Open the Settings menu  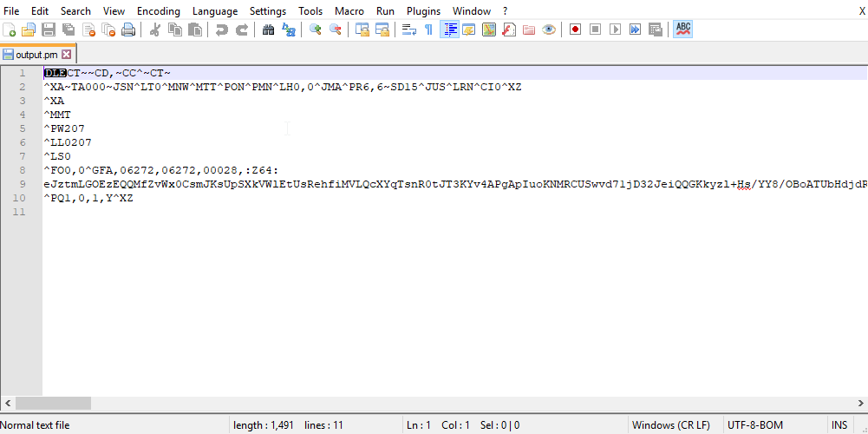[x=268, y=11]
